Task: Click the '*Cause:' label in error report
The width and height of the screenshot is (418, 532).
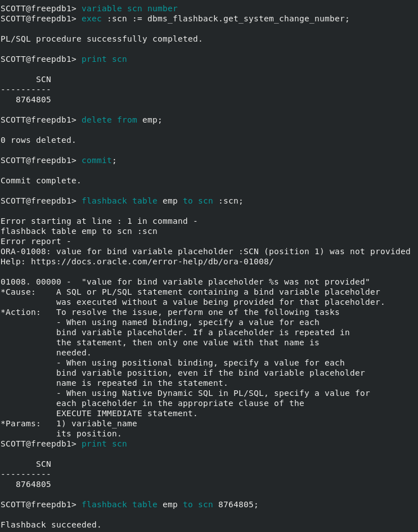Action: tap(18, 292)
